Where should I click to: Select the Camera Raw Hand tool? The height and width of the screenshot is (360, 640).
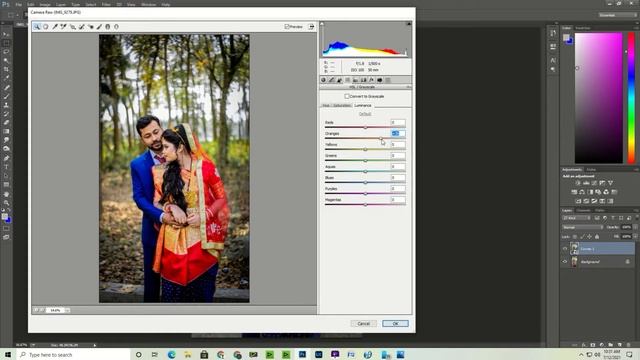pyautogui.click(x=46, y=27)
